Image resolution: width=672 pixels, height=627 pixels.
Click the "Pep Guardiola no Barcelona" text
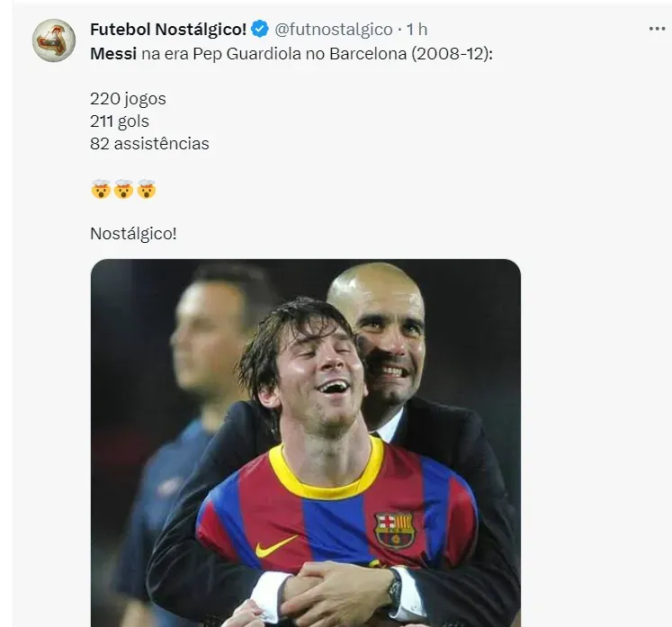(x=309, y=54)
